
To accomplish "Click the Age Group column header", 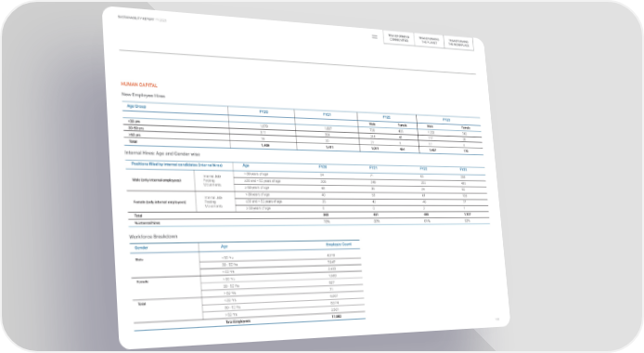I will (x=136, y=106).
